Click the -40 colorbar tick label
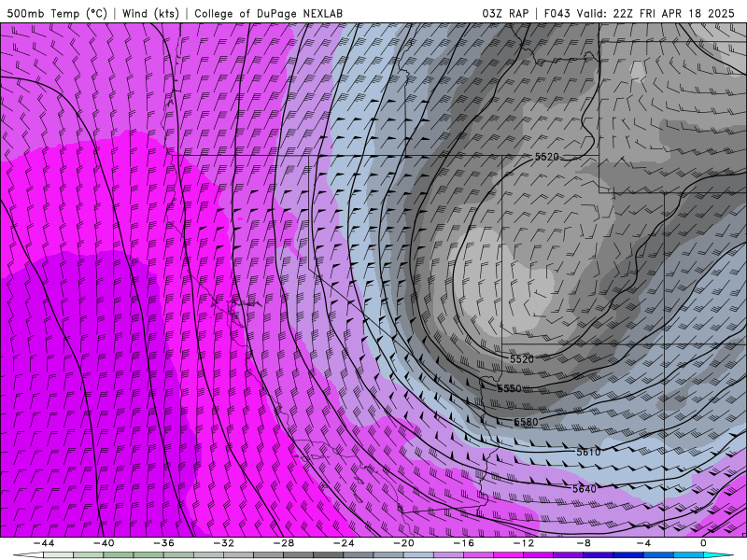Screen dimensions: 747x560 [104, 543]
